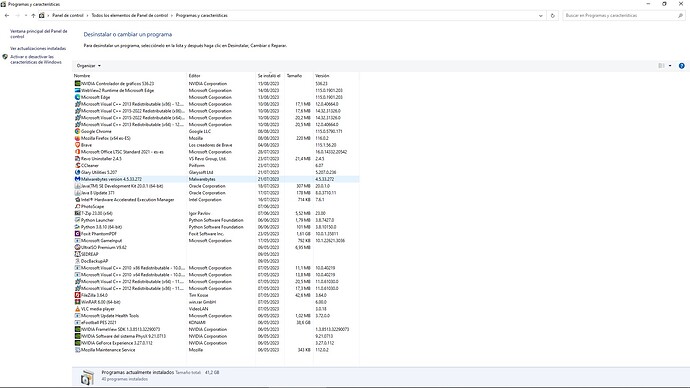Click the help question mark icon
Viewport: 690px width, 388px height.
(x=681, y=66)
